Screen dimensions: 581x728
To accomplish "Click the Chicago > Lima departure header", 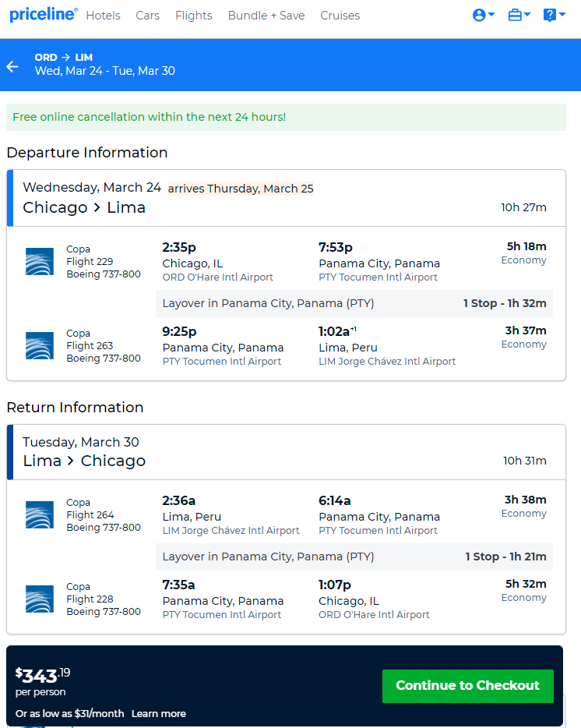I will tap(84, 207).
